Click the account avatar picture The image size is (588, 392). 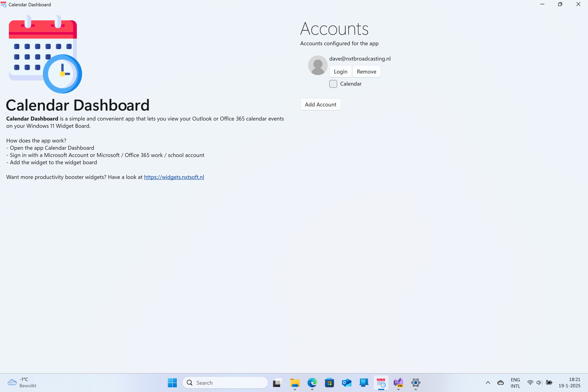click(318, 65)
